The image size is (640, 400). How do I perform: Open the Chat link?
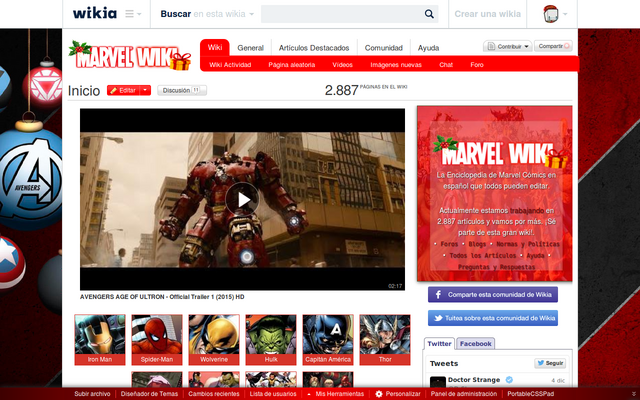tap(446, 64)
